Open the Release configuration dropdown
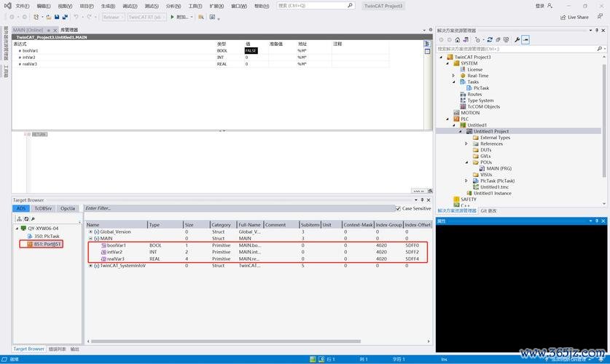610x364 pixels. click(x=113, y=17)
